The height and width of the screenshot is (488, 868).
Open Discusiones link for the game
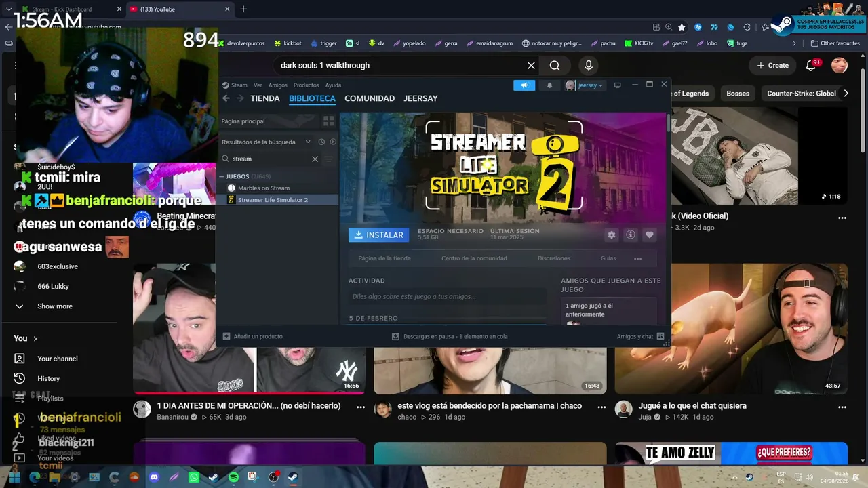(x=554, y=258)
